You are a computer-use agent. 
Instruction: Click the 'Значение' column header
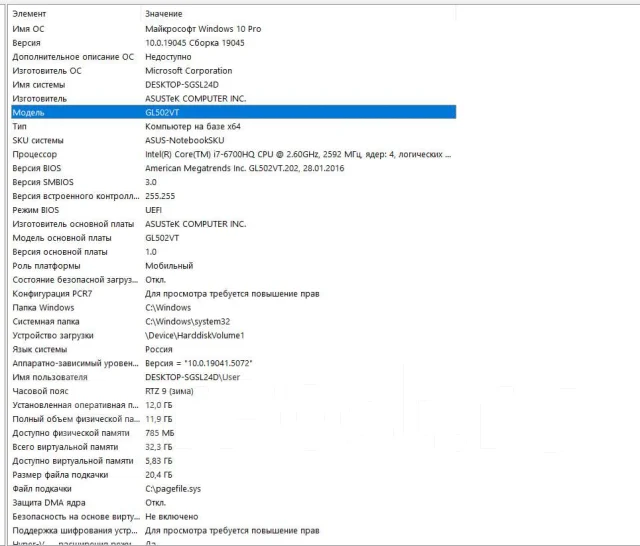click(x=298, y=14)
